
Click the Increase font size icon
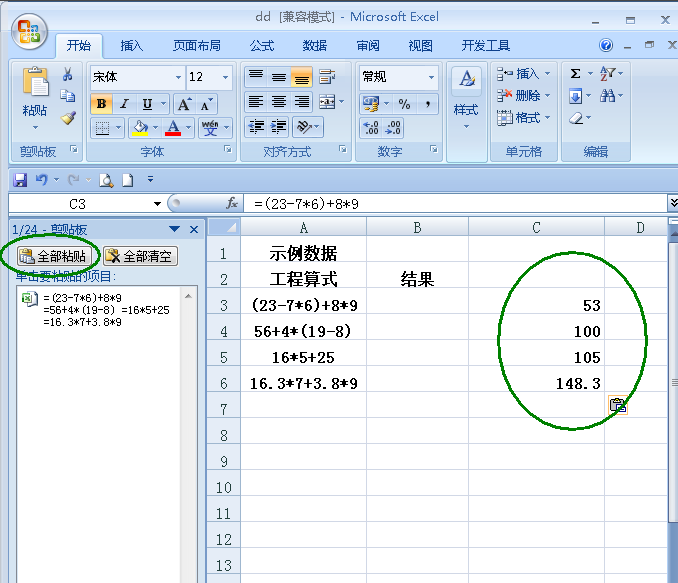click(x=185, y=104)
